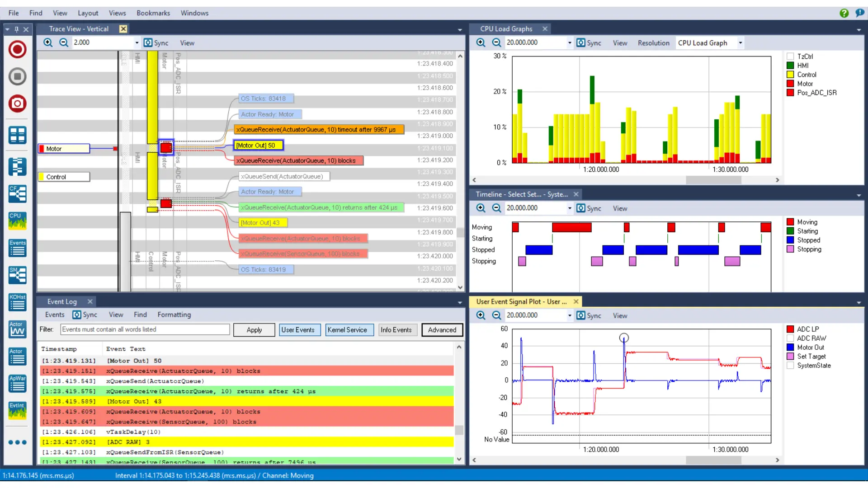
Task: Toggle ADC RAW signal checkbox
Action: [x=790, y=338]
